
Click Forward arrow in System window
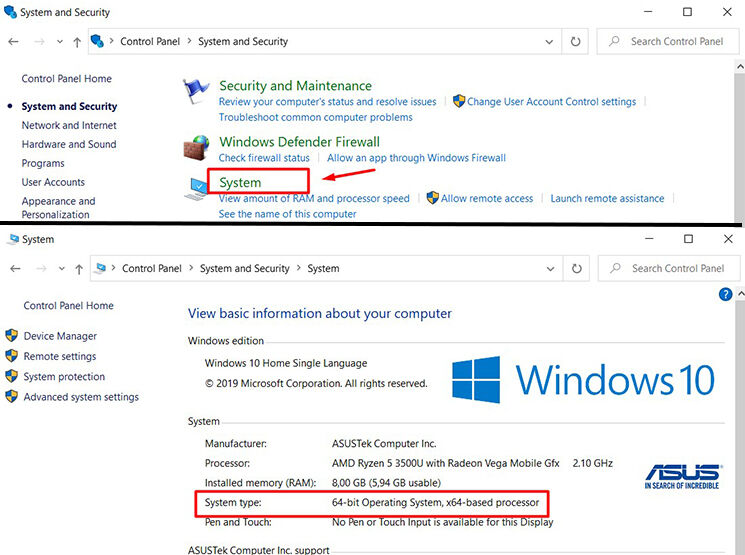[x=41, y=268]
